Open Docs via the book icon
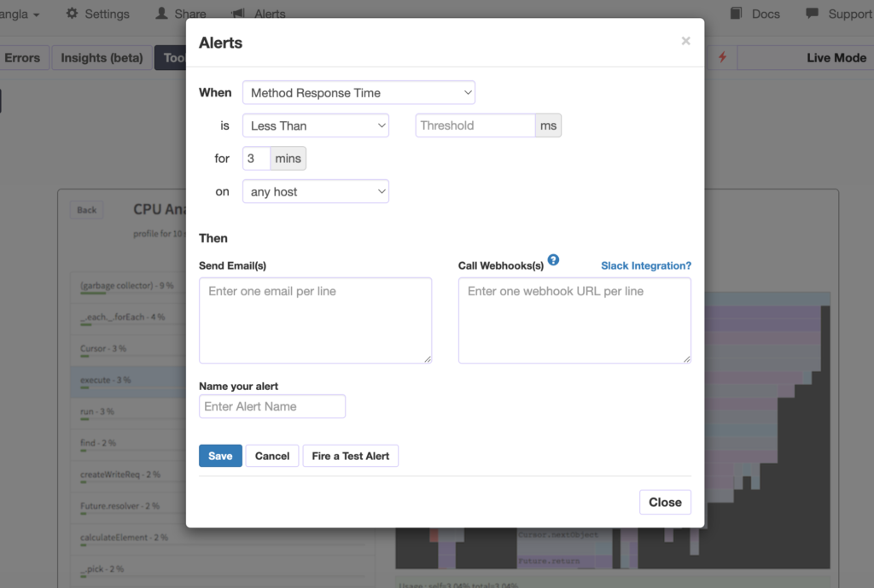 736,14
